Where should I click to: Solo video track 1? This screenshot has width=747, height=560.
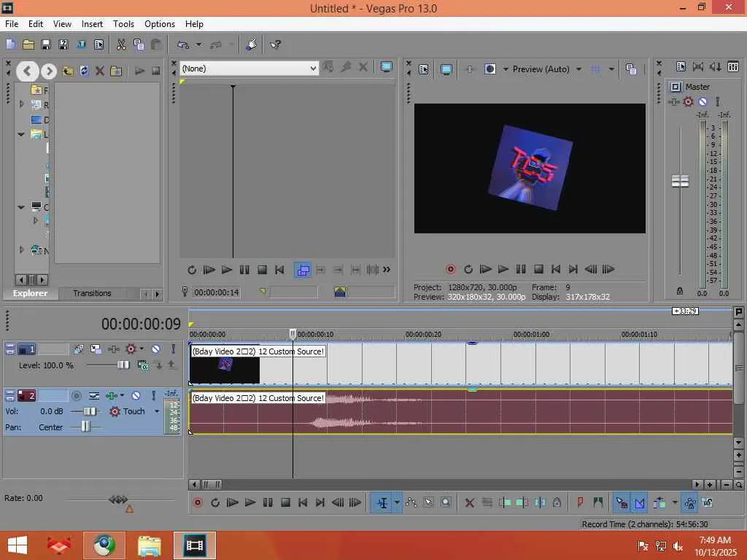click(173, 349)
